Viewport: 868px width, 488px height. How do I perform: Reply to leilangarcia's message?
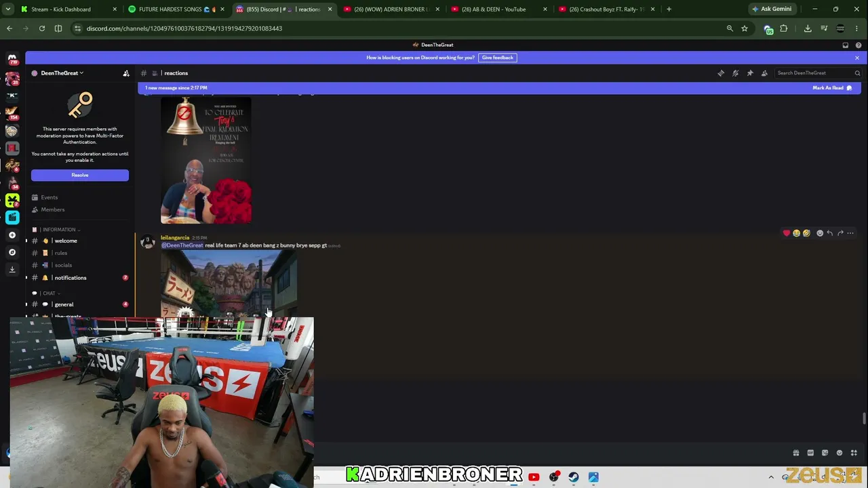click(x=829, y=233)
